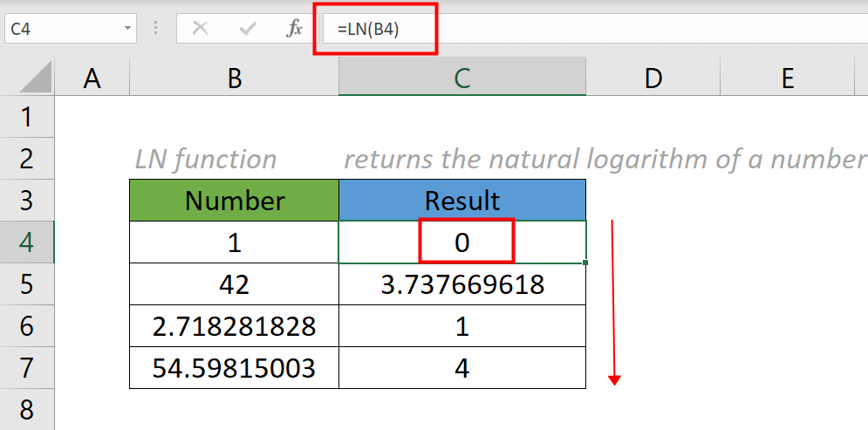The height and width of the screenshot is (430, 868).
Task: Select cell containing 3.737669618
Action: pyautogui.click(x=461, y=284)
